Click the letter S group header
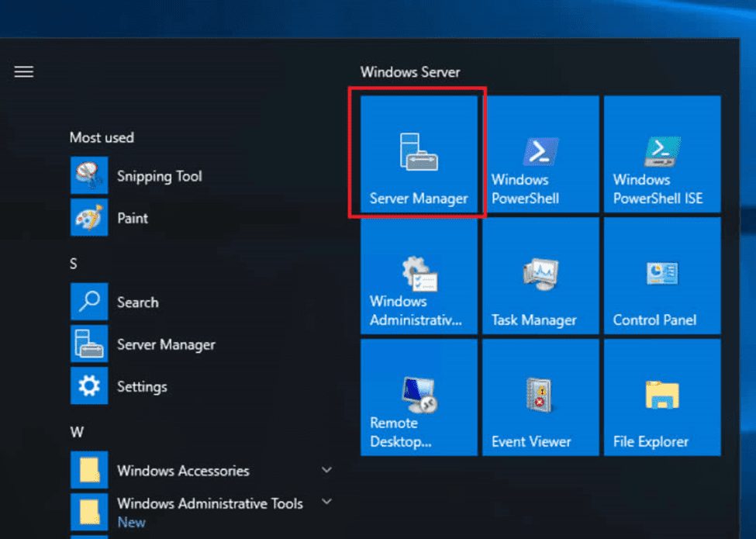The image size is (756, 539). point(74,264)
